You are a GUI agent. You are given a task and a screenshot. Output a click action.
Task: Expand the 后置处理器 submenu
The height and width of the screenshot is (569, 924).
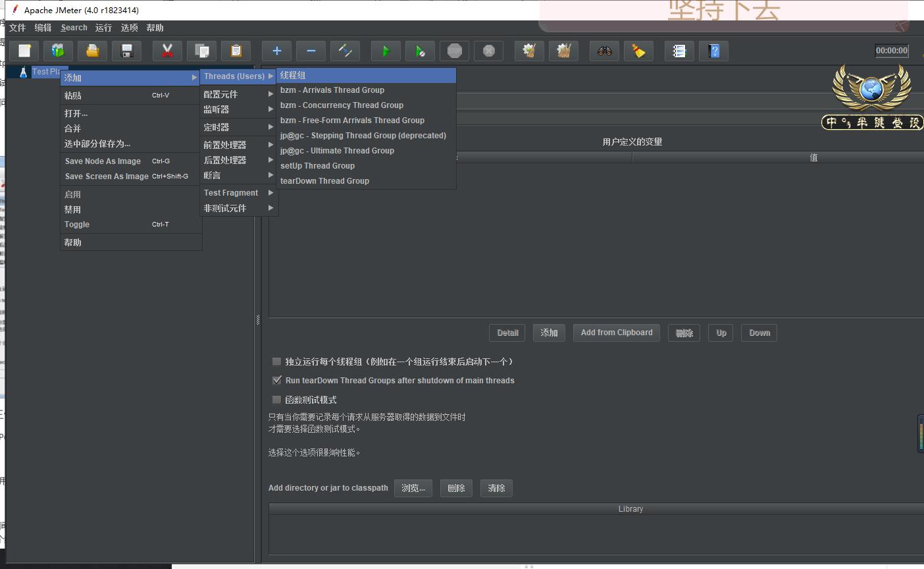pos(238,160)
